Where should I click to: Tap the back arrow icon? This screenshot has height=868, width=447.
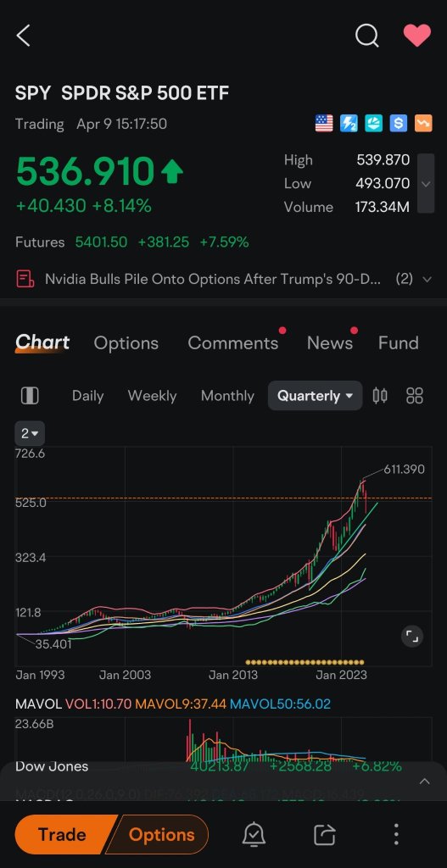tap(23, 36)
